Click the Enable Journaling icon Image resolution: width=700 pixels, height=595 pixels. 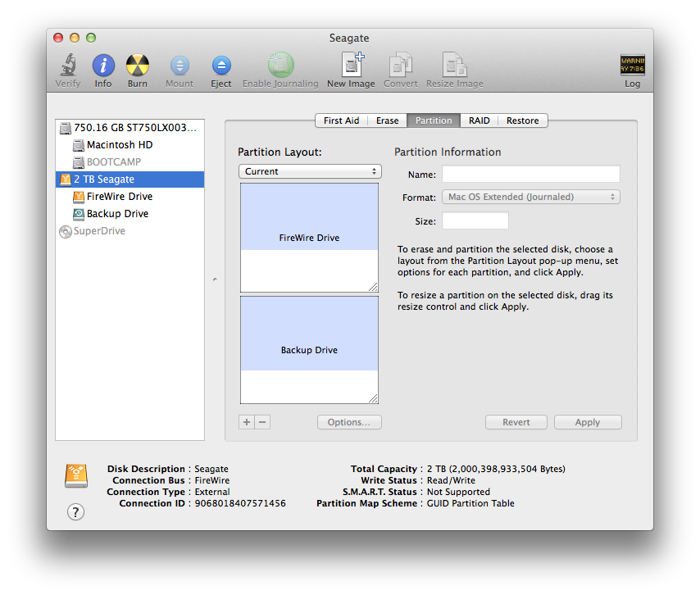pos(280,65)
